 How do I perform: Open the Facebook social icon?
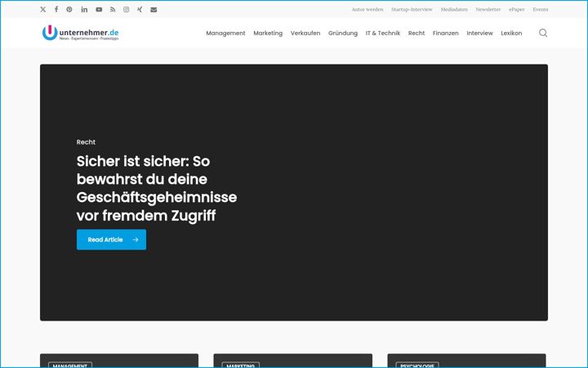56,9
